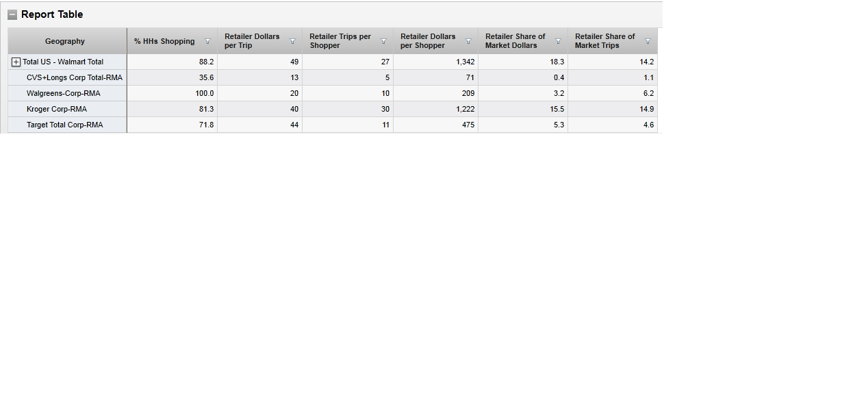The width and height of the screenshot is (868, 402).
Task: Click the Geography column header
Action: 65,42
